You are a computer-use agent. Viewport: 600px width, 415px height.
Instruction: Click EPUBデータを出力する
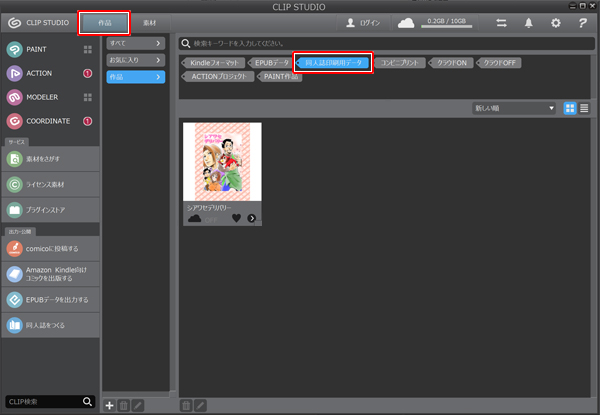pyautogui.click(x=51, y=300)
